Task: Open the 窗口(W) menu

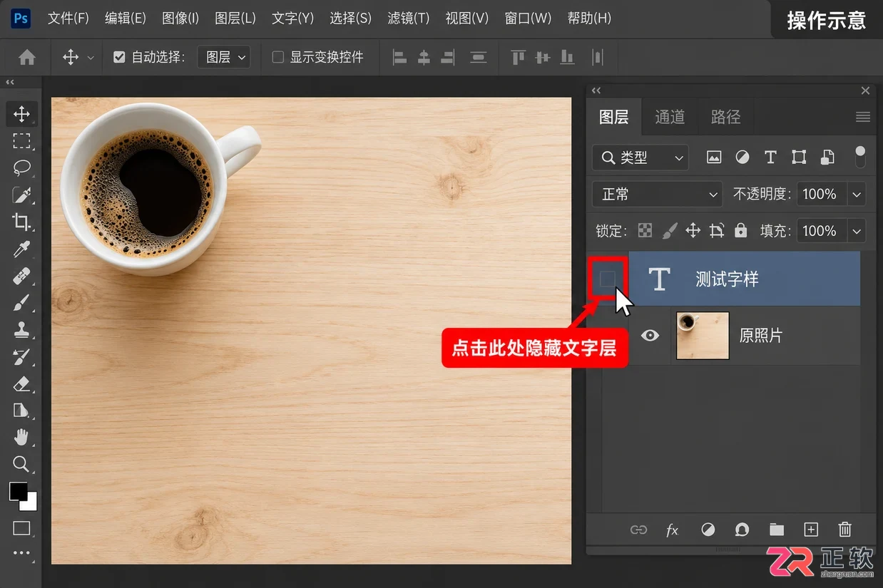Action: (529, 18)
